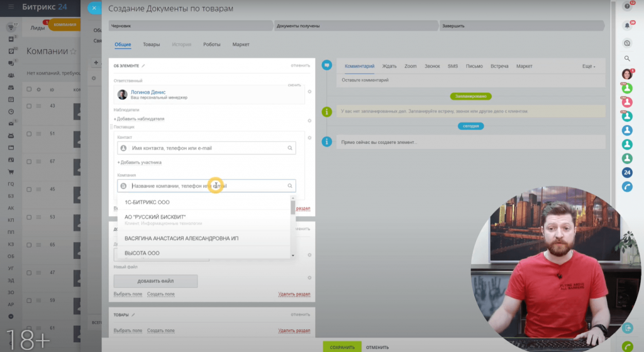
Task: Switch to the Роботы tab
Action: click(211, 44)
